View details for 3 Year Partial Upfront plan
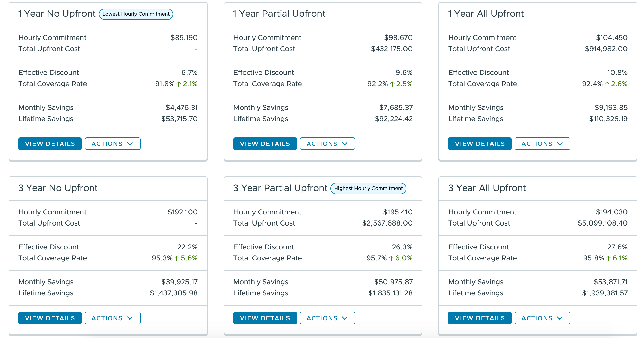 coord(265,318)
